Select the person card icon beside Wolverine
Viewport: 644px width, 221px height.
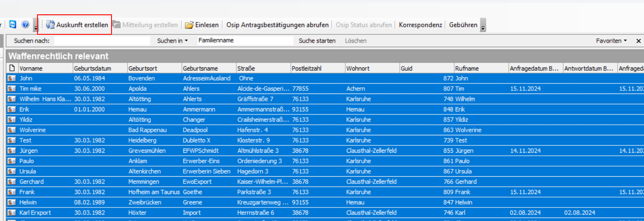click(12, 130)
